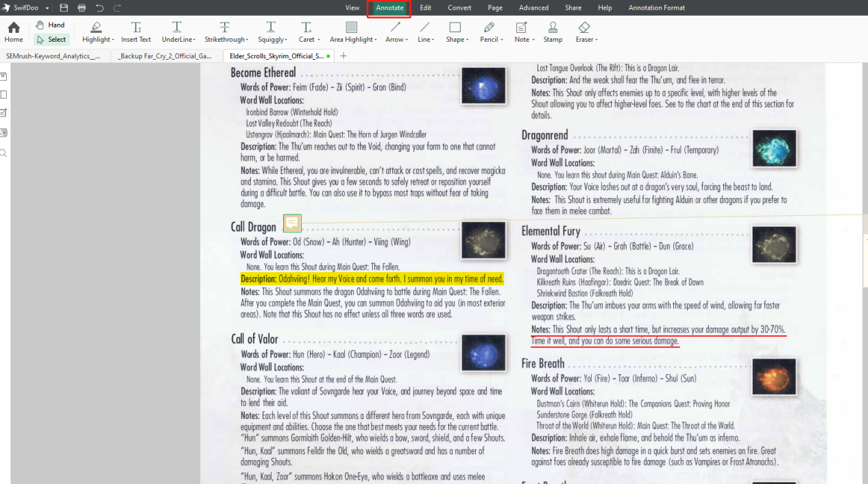Pick the Strikethrough tool
The image size is (868, 484).
pyautogui.click(x=225, y=32)
